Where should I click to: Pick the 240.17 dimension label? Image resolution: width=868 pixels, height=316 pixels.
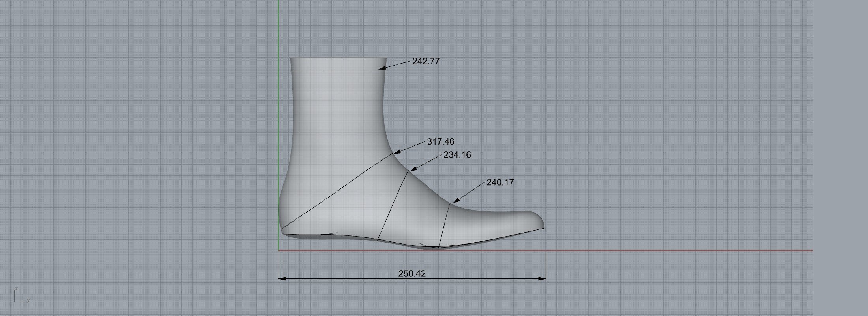point(500,182)
